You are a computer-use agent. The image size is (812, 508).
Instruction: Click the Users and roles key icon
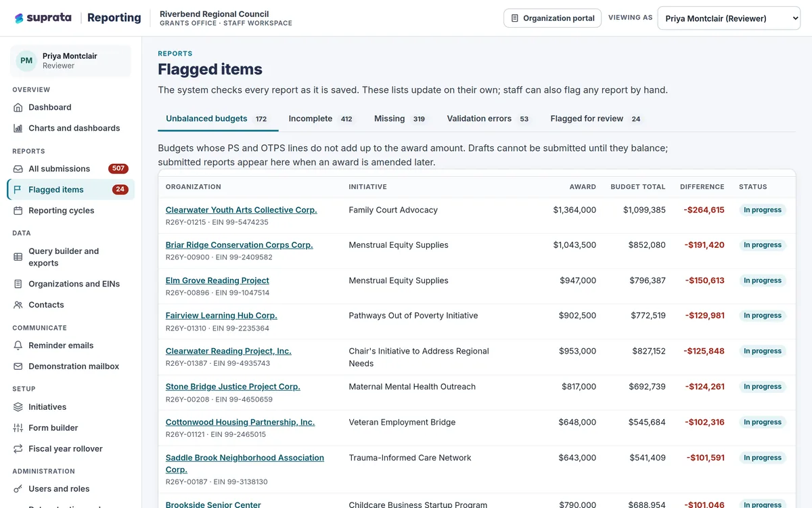pyautogui.click(x=18, y=489)
